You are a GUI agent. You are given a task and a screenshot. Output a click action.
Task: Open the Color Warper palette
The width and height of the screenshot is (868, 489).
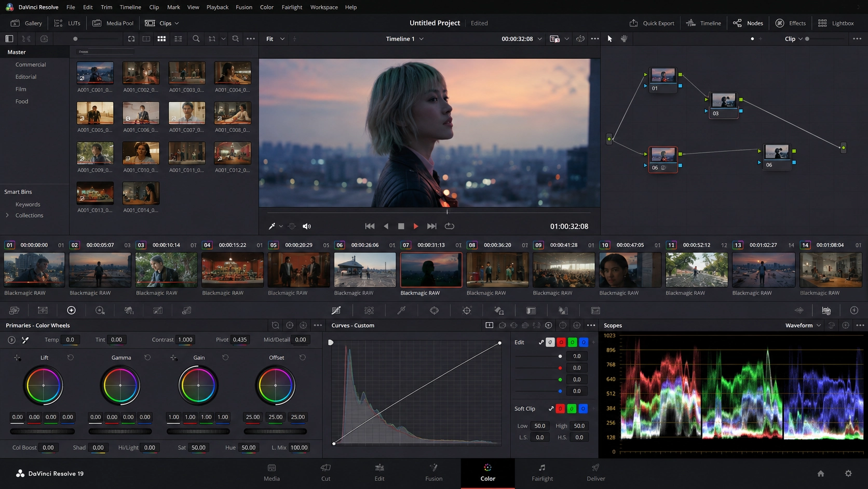point(369,310)
